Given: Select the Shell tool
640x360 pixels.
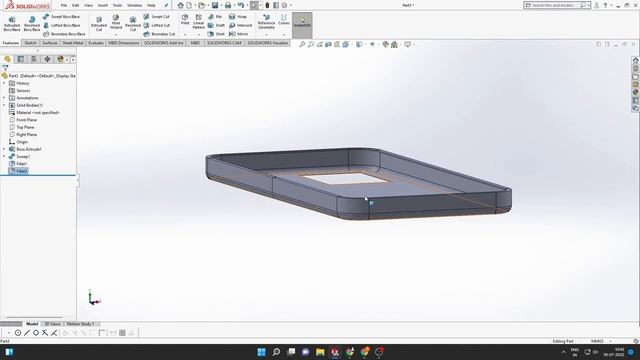Looking at the screenshot, I should click(x=216, y=34).
